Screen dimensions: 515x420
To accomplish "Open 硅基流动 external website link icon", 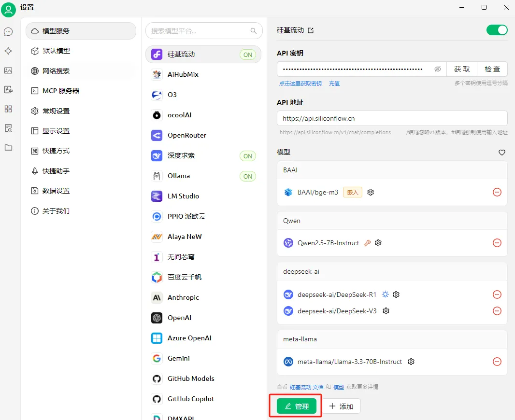I will point(311,30).
